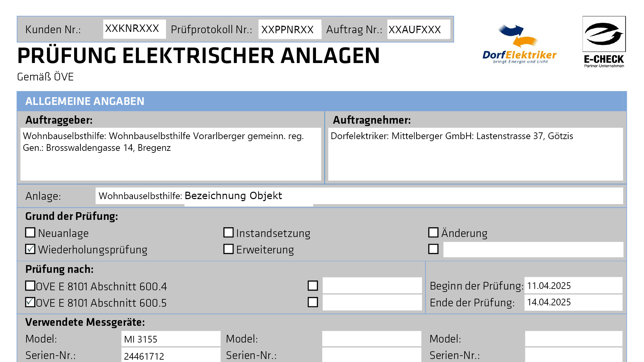Uncheck the OVE E 8101 Abschnitt 600.5 checkbox

tap(30, 302)
